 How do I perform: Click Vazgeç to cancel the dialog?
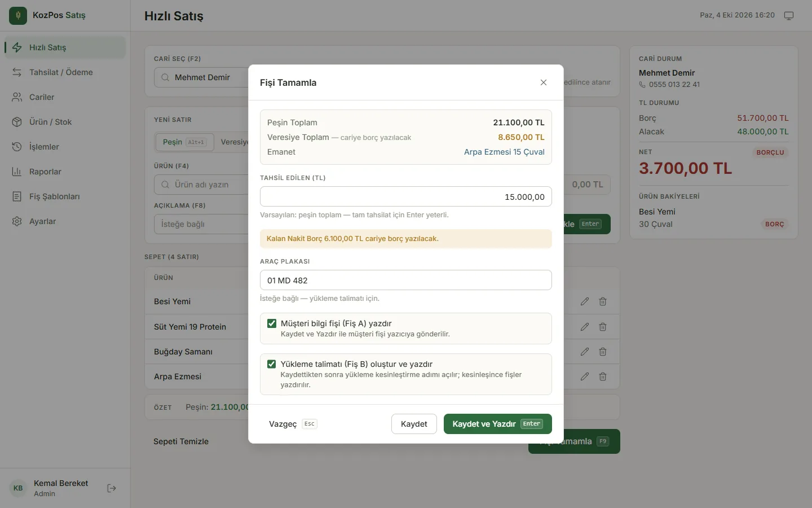293,424
